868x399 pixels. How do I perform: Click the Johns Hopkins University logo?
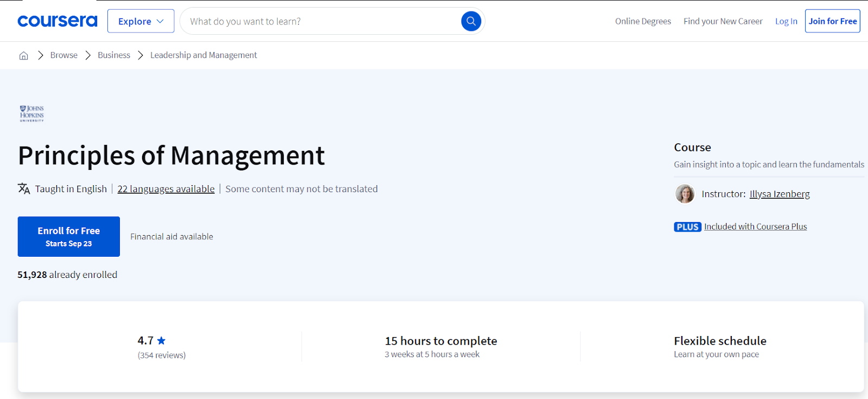(x=32, y=113)
